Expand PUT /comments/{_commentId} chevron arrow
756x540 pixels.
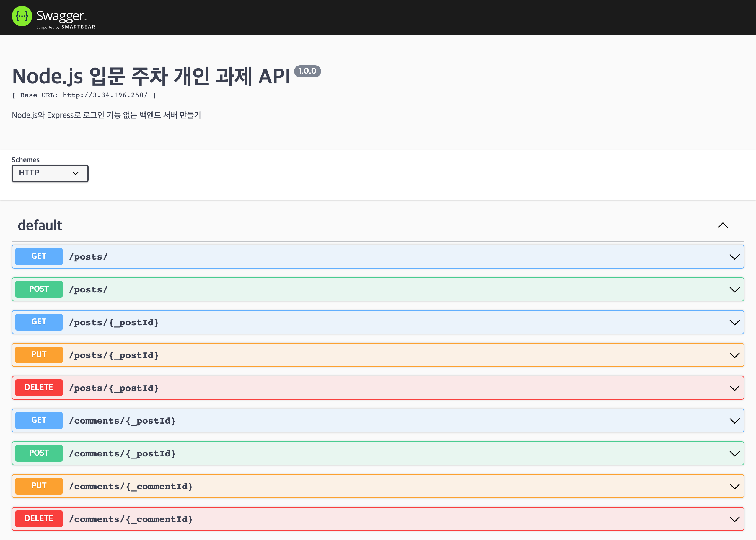point(734,486)
